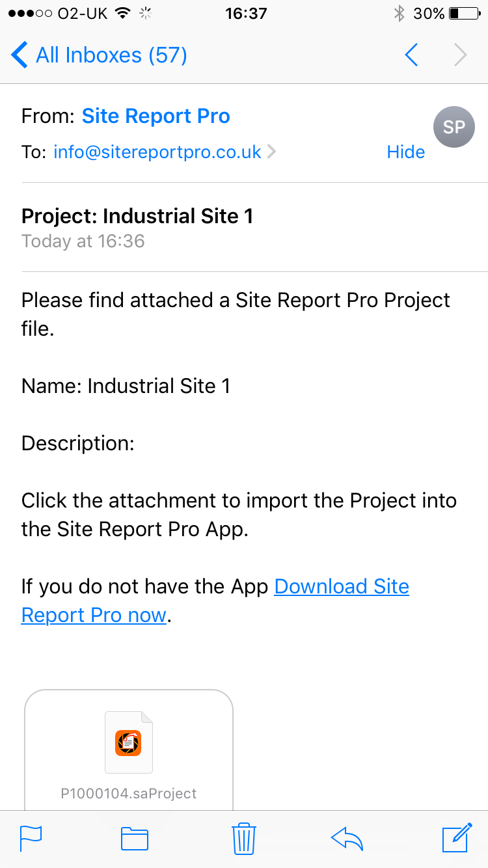Hide the recipient details
This screenshot has width=488, height=868.
point(406,152)
